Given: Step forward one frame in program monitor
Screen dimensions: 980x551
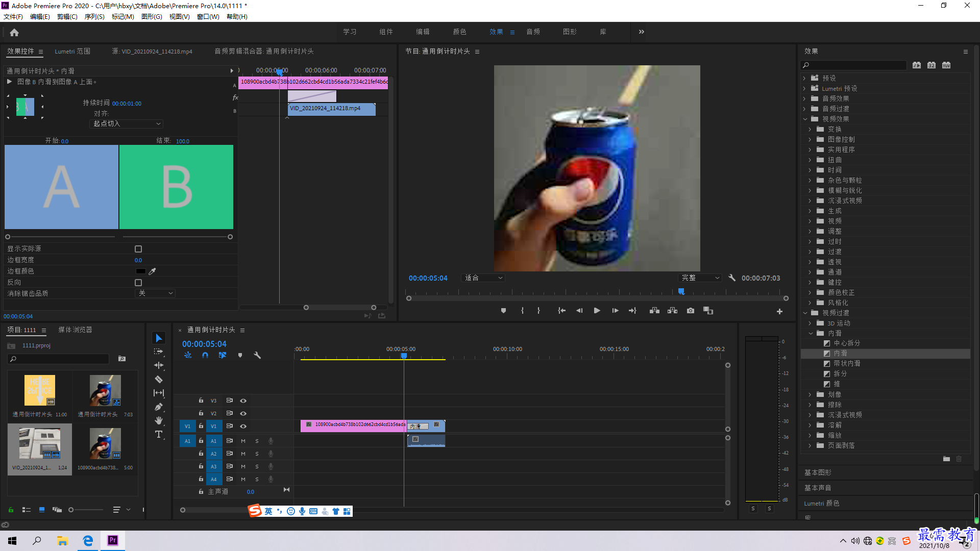Looking at the screenshot, I should point(615,311).
